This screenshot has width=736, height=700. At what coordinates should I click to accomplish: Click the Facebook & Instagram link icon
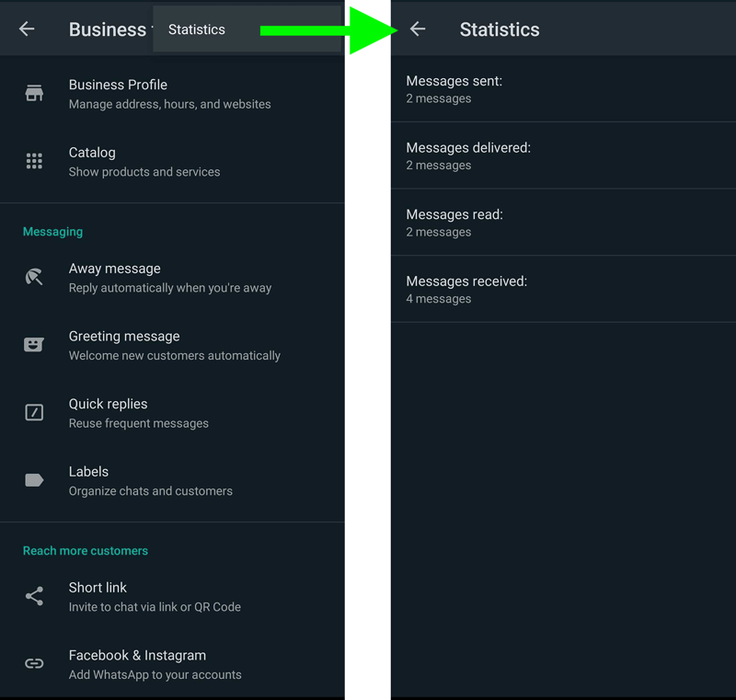click(34, 664)
